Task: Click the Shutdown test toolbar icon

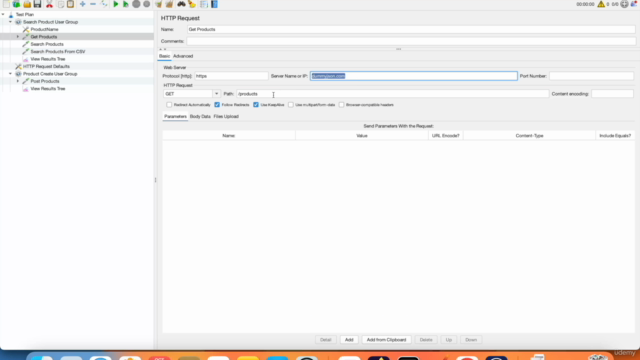Action: [x=147, y=4]
